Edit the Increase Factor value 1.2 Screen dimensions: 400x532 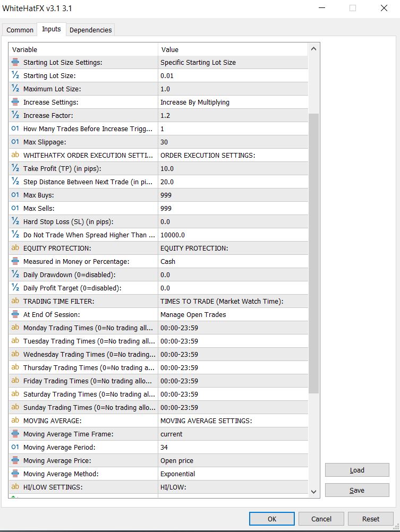233,115
